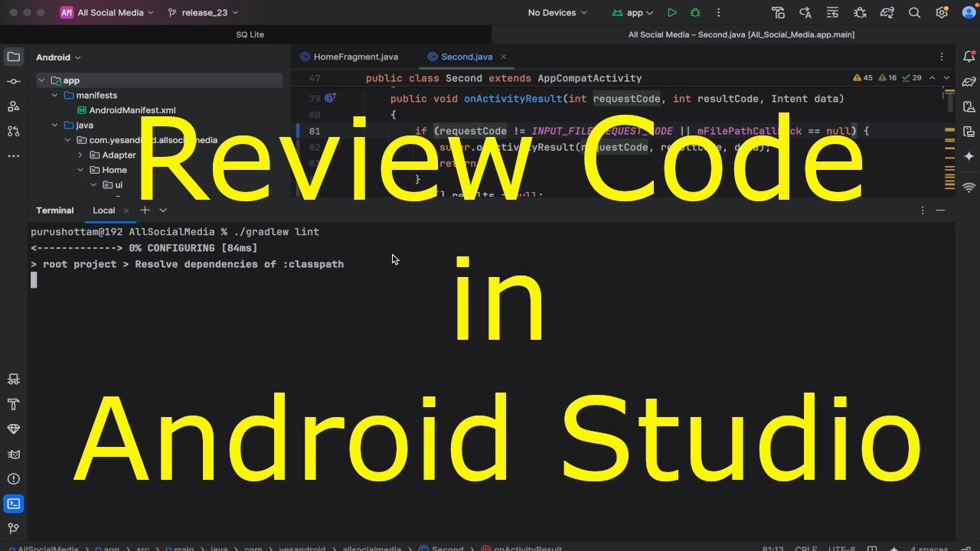Open All Social Media project dropdown
The width and height of the screenshot is (980, 551).
107,12
